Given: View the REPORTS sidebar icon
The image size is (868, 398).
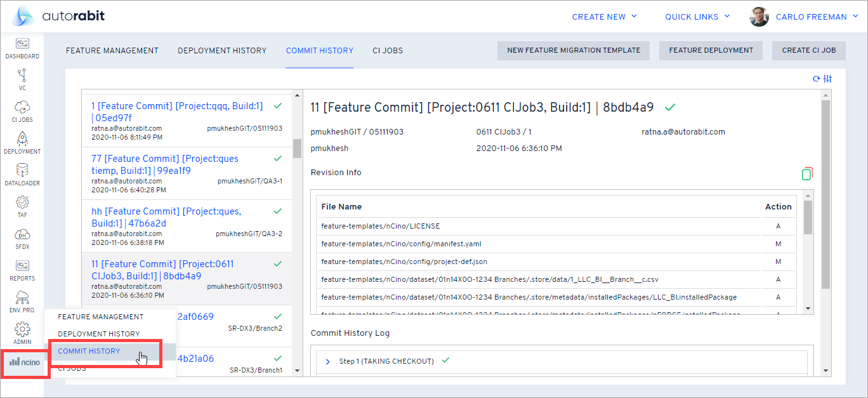Looking at the screenshot, I should coord(22,265).
